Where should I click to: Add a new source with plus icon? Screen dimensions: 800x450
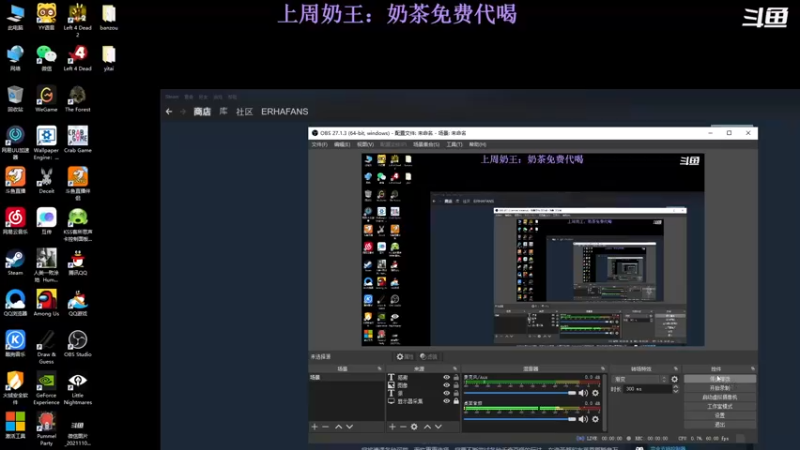coord(392,427)
